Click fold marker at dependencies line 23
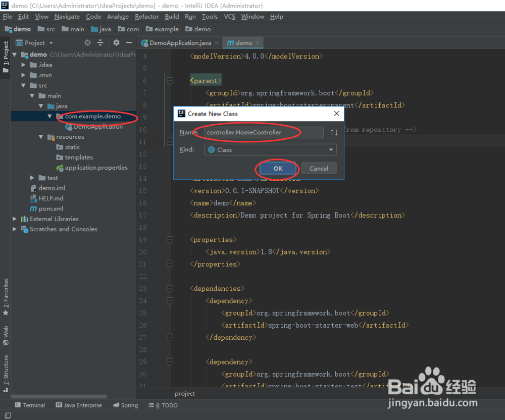The height and width of the screenshot is (420, 505). point(170,288)
